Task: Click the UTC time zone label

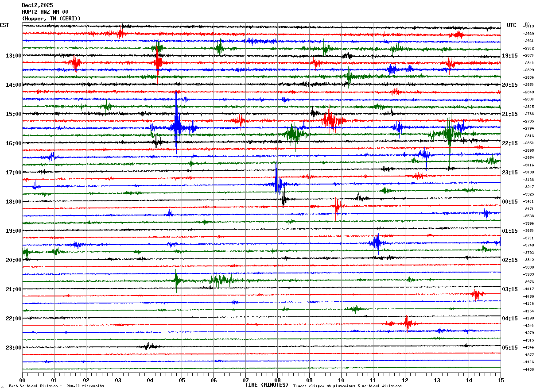Action: pyautogui.click(x=512, y=25)
